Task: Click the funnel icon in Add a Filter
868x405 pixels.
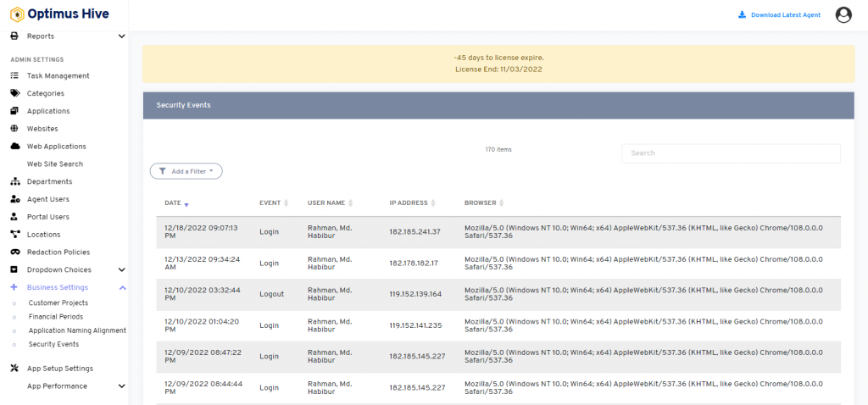Action: [x=162, y=171]
